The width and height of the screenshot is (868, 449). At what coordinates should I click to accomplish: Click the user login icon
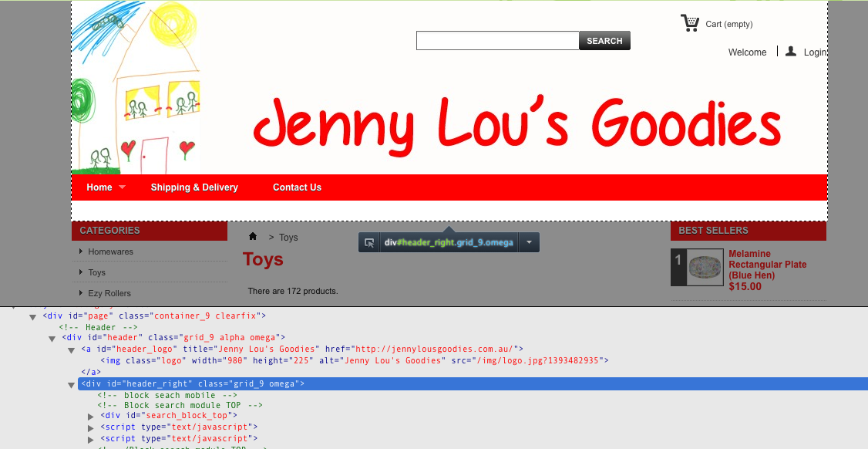pos(791,52)
